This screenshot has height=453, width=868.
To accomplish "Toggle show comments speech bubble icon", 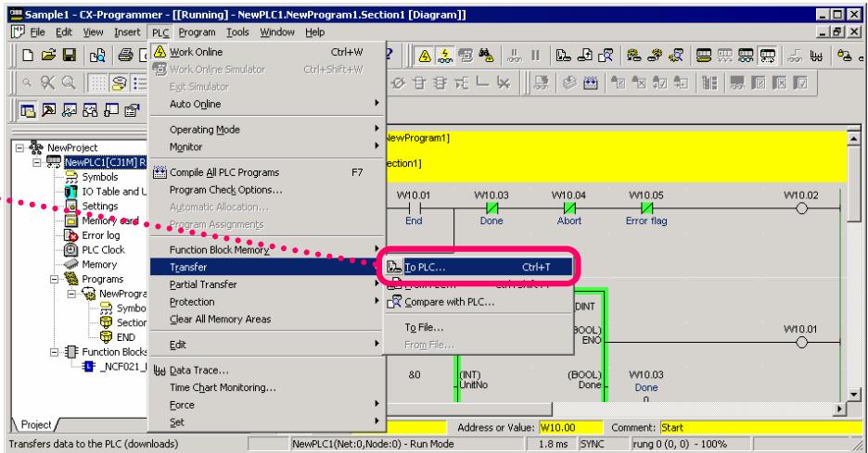I will (119, 83).
